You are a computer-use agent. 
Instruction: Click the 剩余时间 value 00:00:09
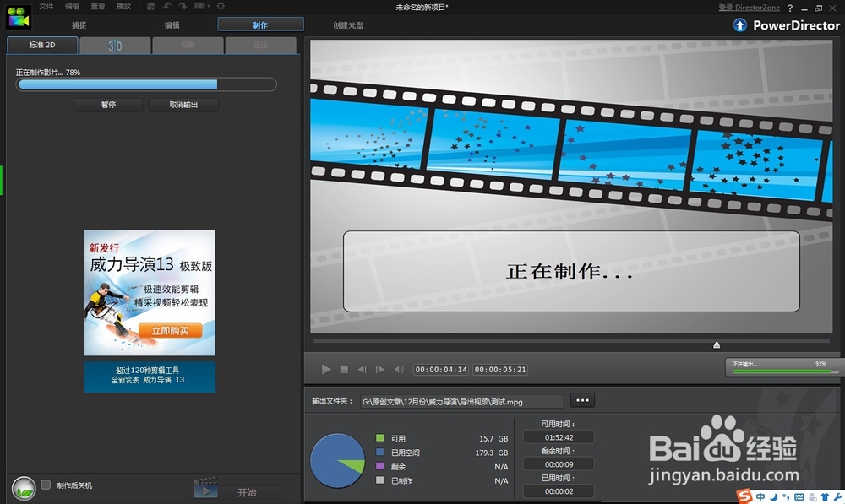[559, 464]
